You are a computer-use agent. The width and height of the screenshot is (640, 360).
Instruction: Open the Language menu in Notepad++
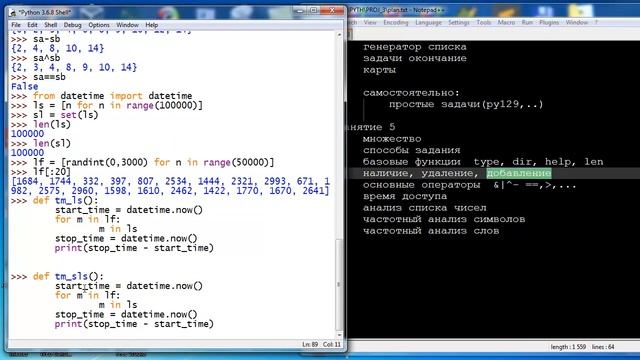coord(428,22)
